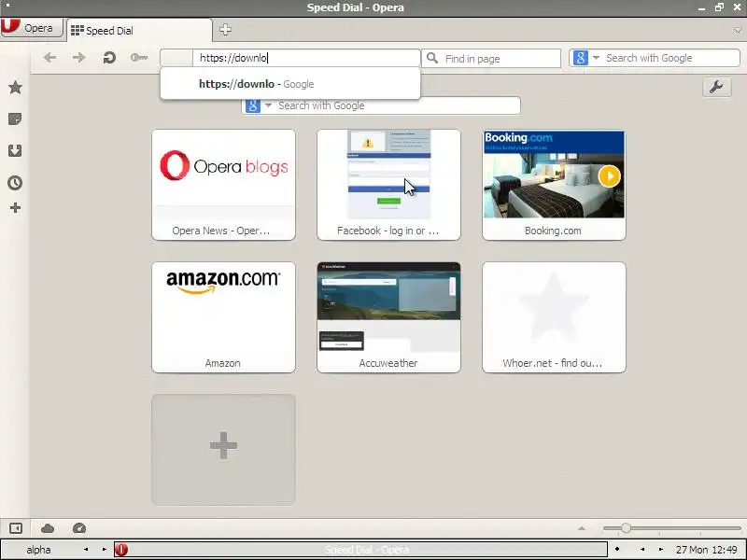
Task: Open the Opera main menu button
Action: (32, 28)
